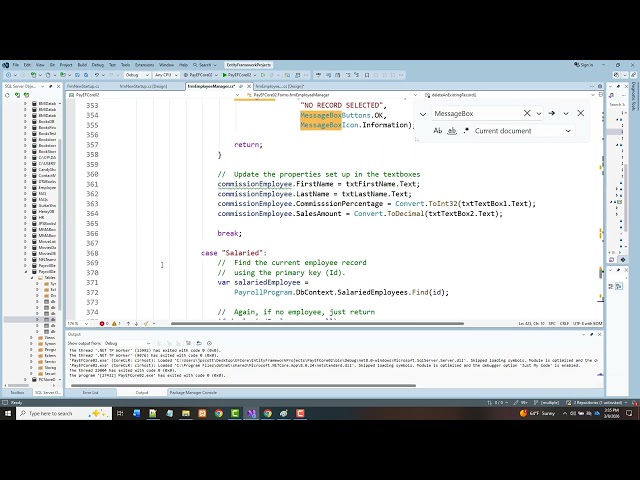Switch to frmNewStartup.cs [Design] tab

(143, 87)
